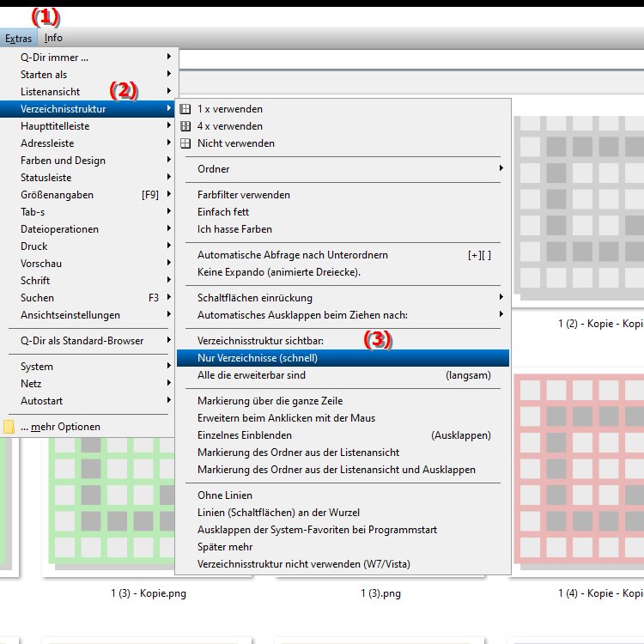This screenshot has height=644, width=644.
Task: Click file name '1 (2) - Kopie - Kopi'
Action: pyautogui.click(x=601, y=324)
